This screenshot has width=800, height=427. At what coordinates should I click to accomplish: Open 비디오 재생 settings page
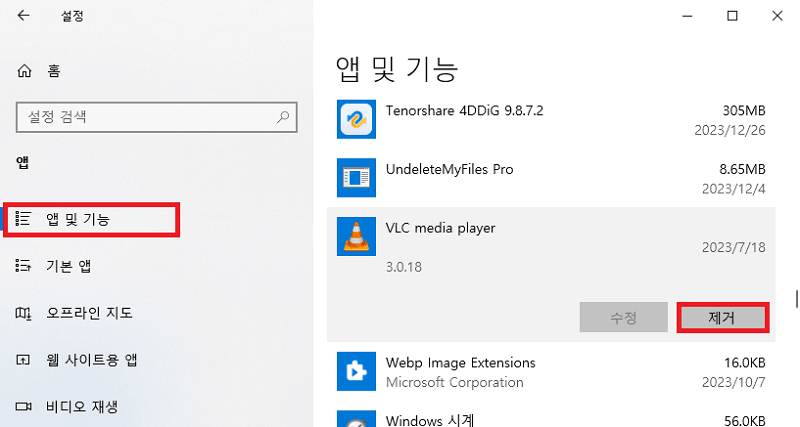click(82, 407)
